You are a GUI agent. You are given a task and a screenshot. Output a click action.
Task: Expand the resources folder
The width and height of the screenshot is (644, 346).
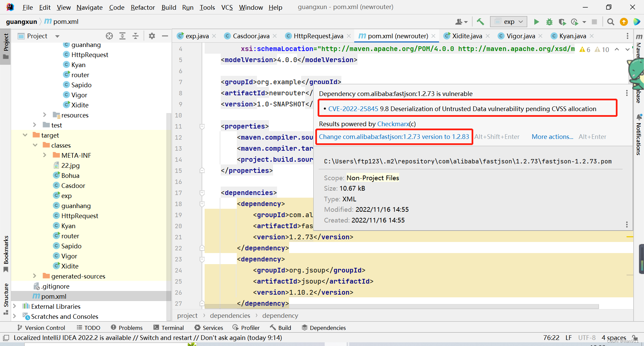pyautogui.click(x=45, y=115)
